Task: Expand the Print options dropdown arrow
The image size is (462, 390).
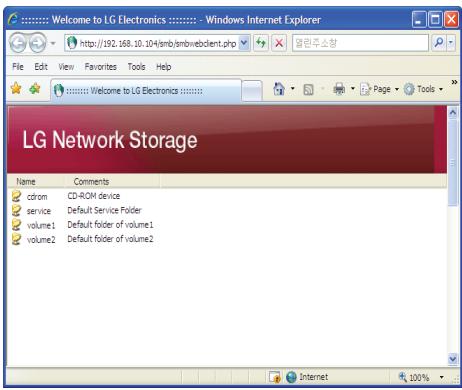Action: (353, 89)
